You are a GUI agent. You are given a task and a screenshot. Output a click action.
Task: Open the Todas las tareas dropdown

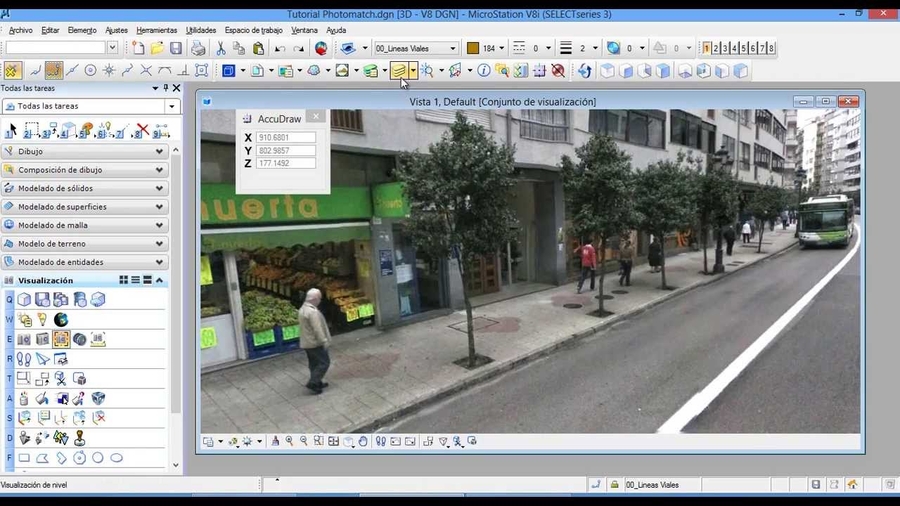(171, 106)
